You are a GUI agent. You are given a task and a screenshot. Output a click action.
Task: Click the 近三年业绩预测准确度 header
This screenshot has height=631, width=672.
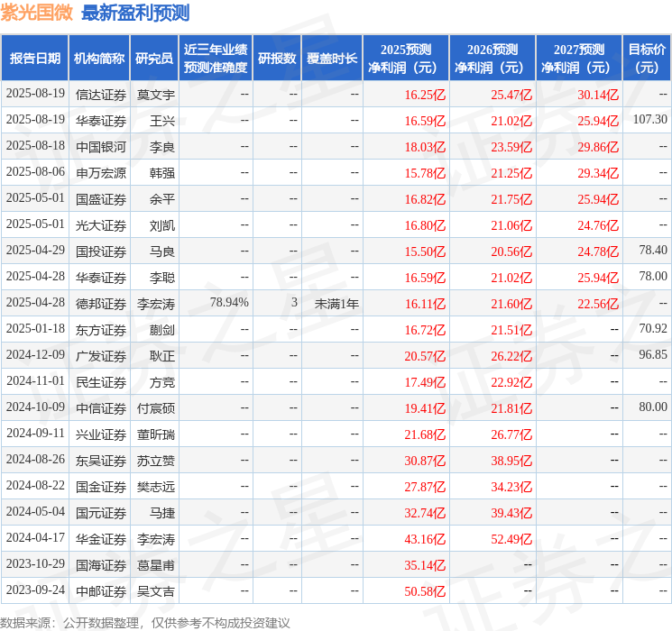[216, 59]
